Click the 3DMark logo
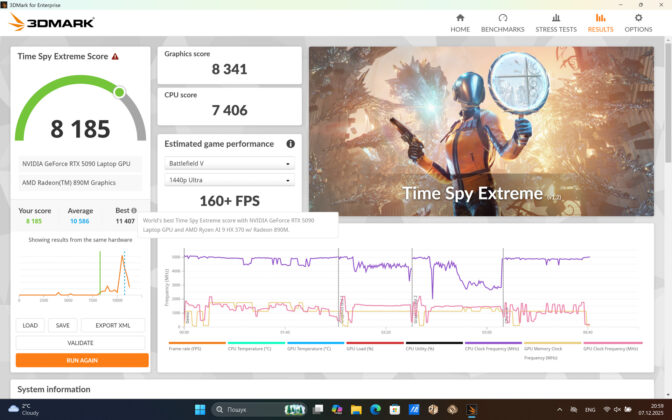 [51, 22]
